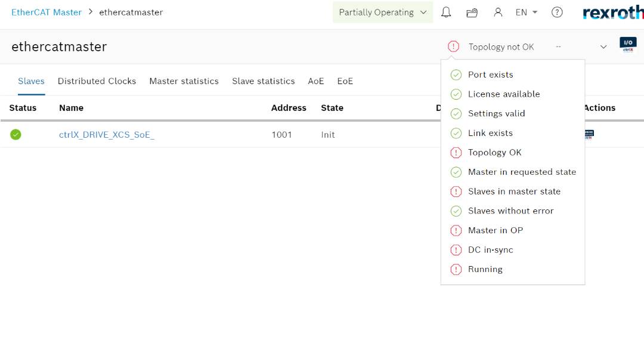The width and height of the screenshot is (644, 343).
Task: Open the Slave statistics tab
Action: (263, 81)
